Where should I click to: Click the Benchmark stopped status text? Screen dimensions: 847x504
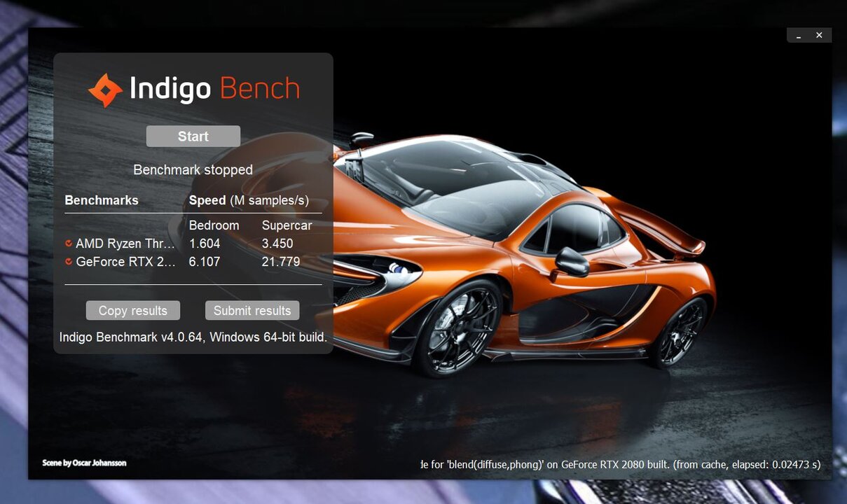(x=193, y=170)
